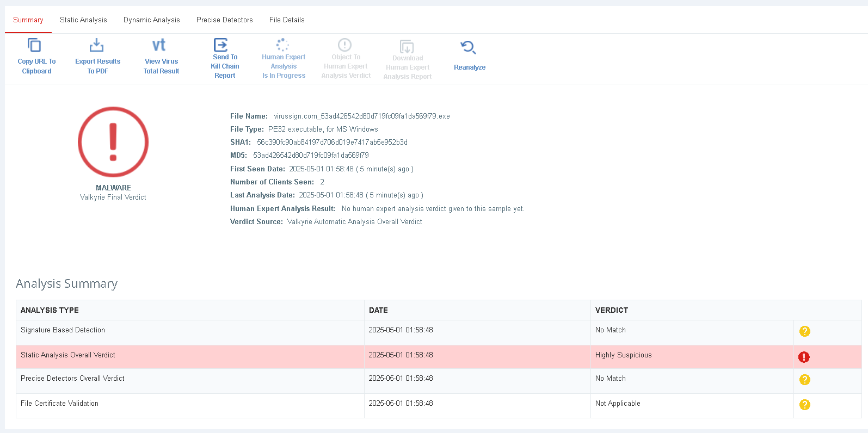868x433 pixels.
Task: Click the Export Results To PDF icon
Action: pos(96,45)
